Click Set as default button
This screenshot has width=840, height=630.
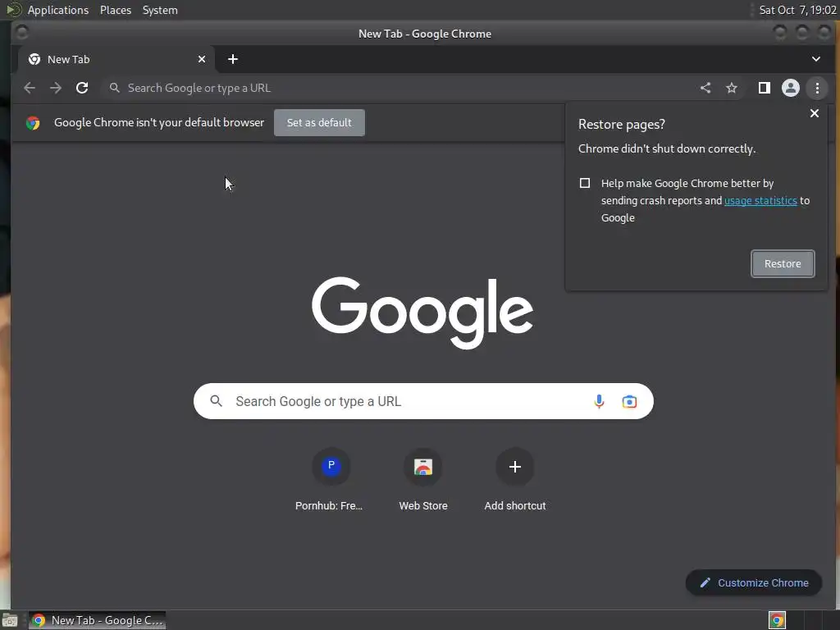pos(319,123)
